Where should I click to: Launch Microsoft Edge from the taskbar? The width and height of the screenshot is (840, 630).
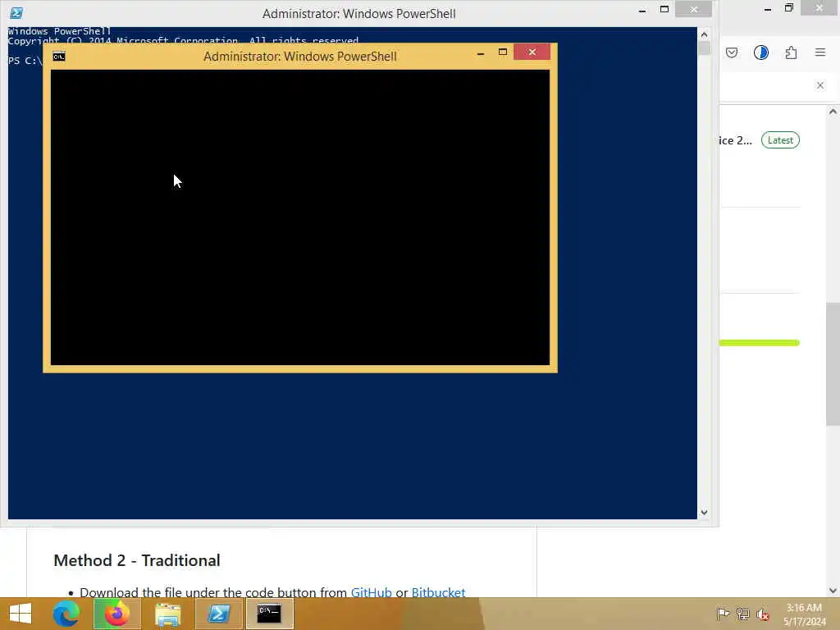(x=66, y=614)
